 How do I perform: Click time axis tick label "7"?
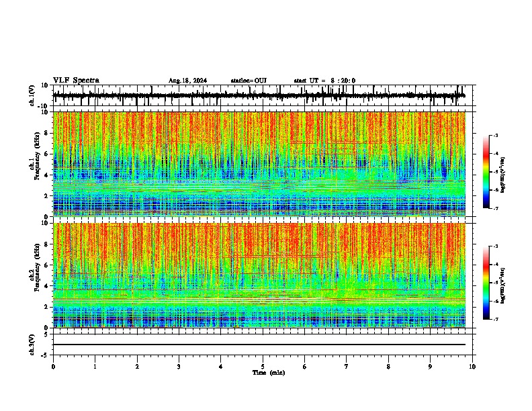pos(347,367)
